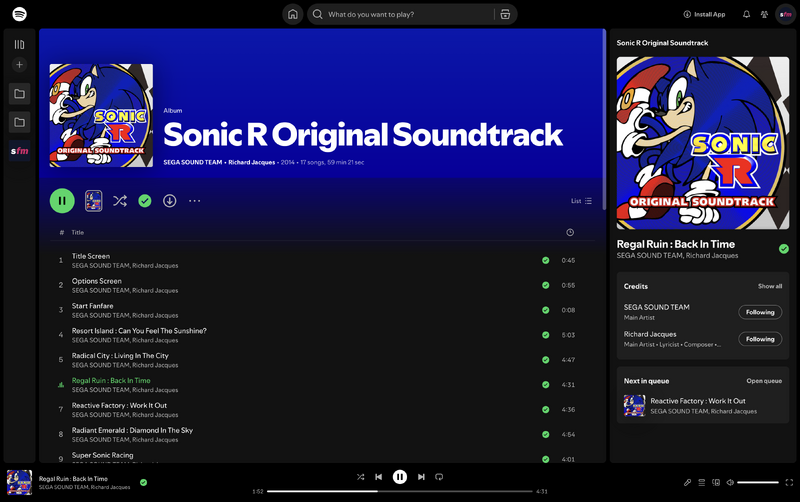Toggle saved check for Resort Island track
Viewport: 800px width, 502px height.
[x=545, y=335]
